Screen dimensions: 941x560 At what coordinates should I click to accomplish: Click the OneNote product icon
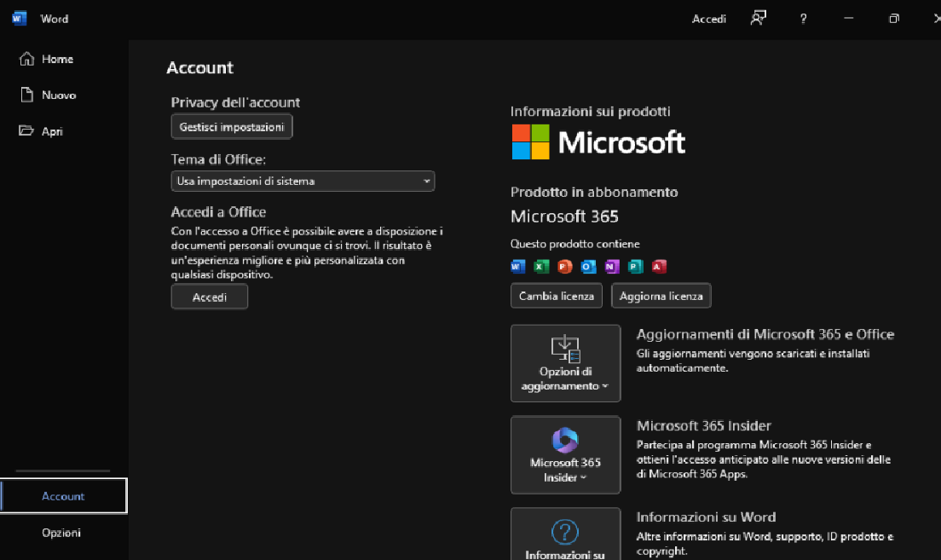[612, 266]
